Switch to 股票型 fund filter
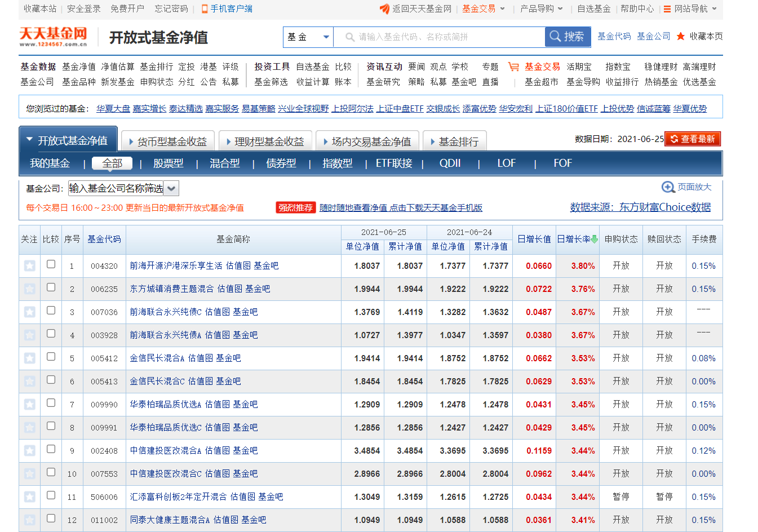 click(x=169, y=163)
